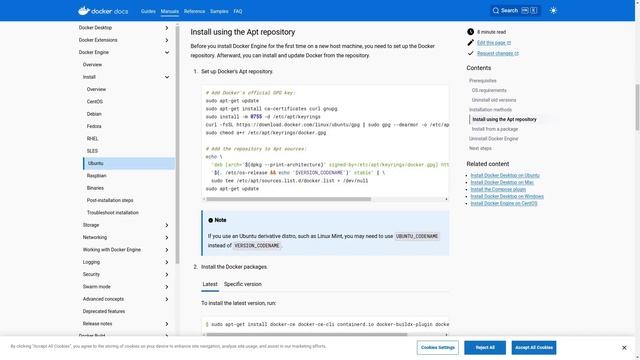This screenshot has width=640, height=360.
Task: Expand Docker Desktop sidebar section
Action: pyautogui.click(x=167, y=28)
